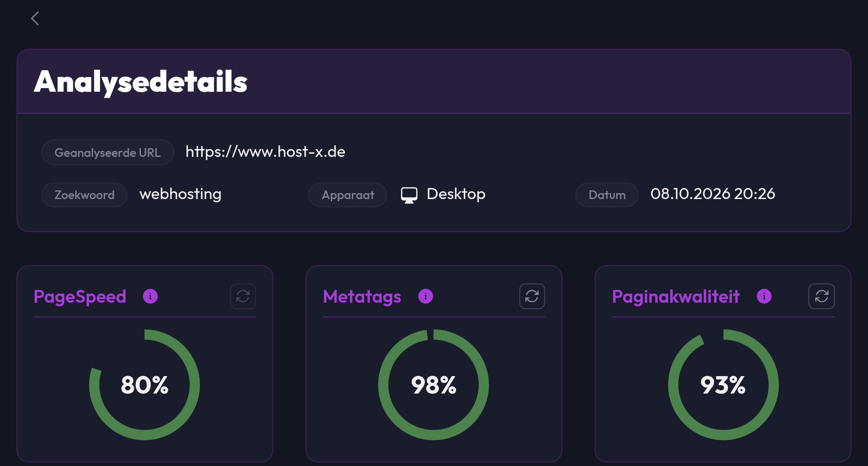Click the Analysedetails heading
This screenshot has width=868, height=466.
point(141,82)
